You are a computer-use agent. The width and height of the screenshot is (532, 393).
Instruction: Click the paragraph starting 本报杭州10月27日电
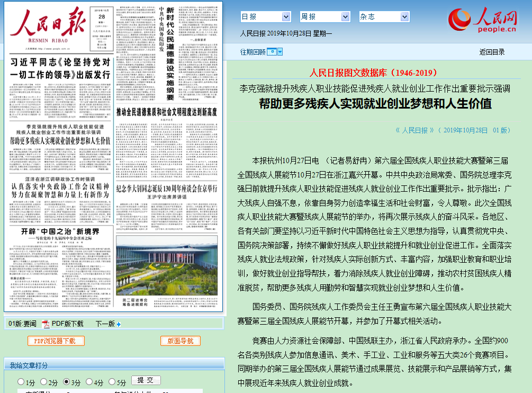(x=375, y=224)
